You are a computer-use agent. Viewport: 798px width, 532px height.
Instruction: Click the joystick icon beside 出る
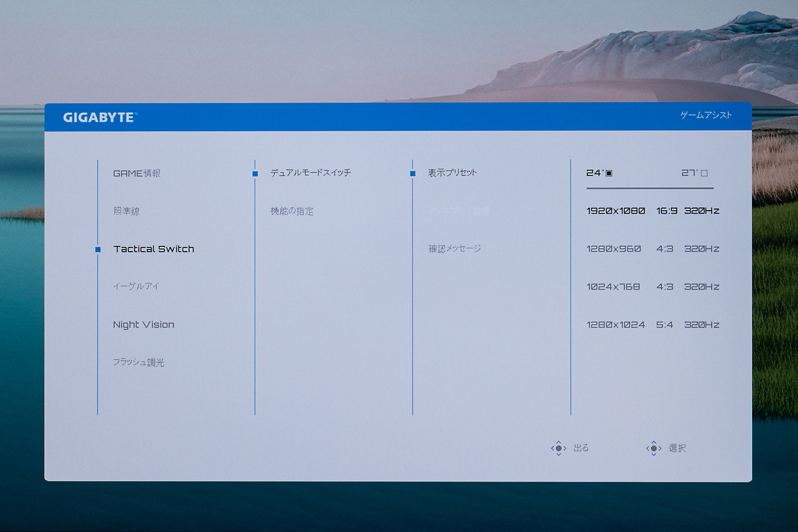(559, 448)
